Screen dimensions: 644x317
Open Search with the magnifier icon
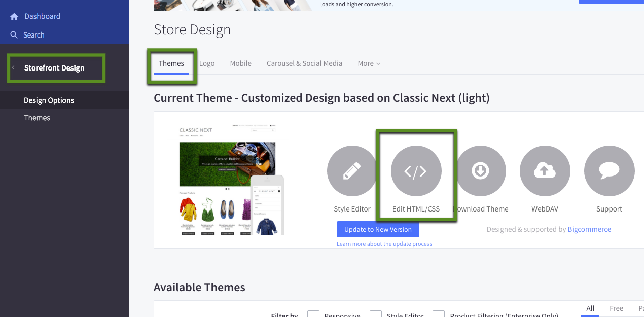click(14, 34)
